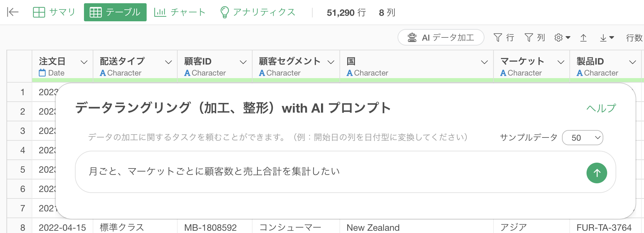
Task: Open the download arrow menu
Action: click(x=607, y=38)
